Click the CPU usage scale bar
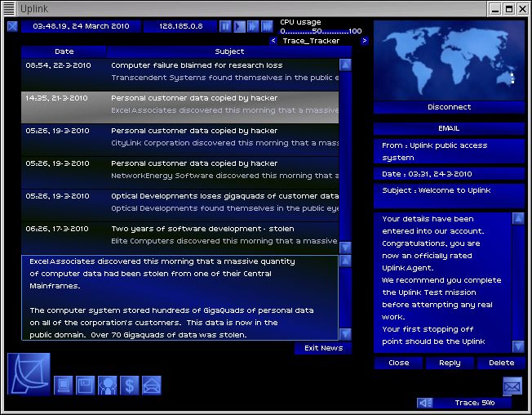The height and width of the screenshot is (415, 532). coord(321,31)
